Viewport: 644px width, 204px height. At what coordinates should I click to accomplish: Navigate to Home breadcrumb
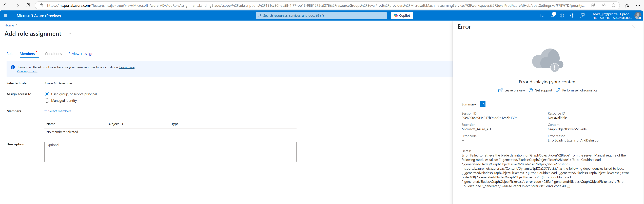coord(9,25)
